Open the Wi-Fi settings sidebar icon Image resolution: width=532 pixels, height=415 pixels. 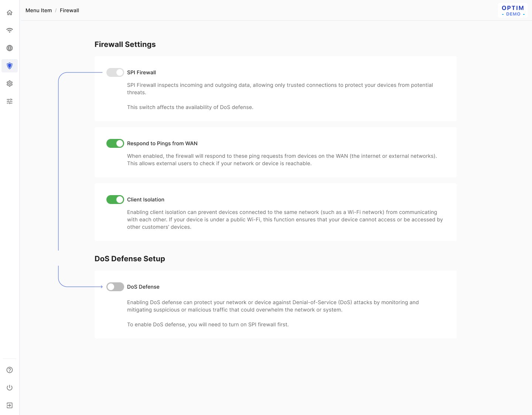(10, 30)
